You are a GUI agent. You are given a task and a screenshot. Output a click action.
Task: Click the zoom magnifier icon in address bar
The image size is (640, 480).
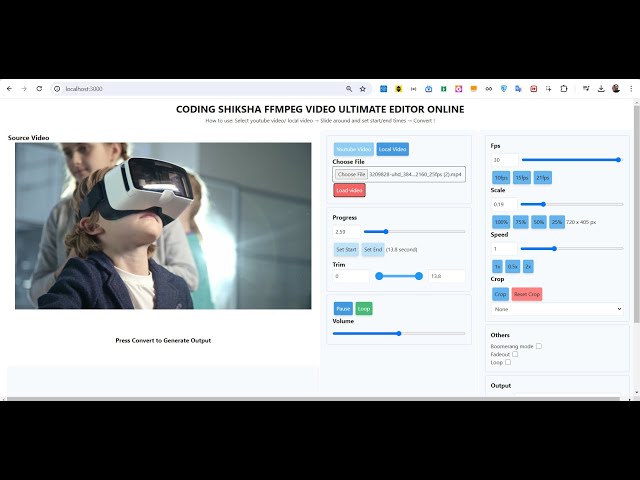coord(348,89)
